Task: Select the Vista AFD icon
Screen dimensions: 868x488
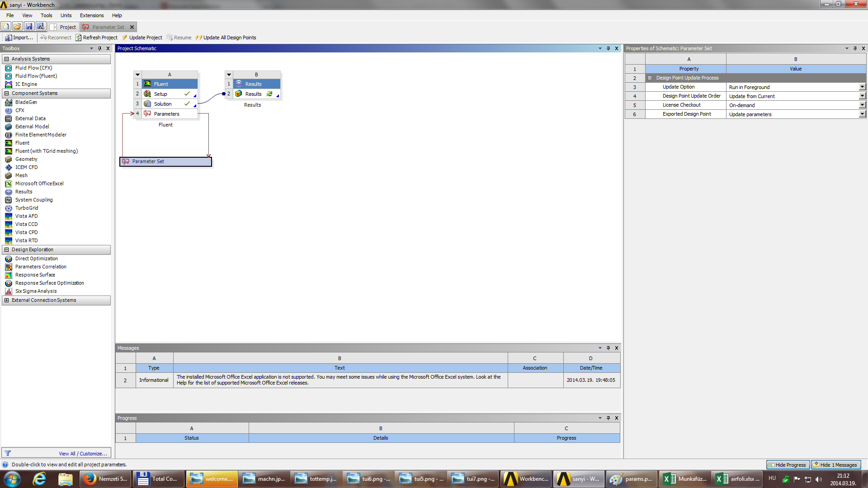Action: tap(8, 216)
